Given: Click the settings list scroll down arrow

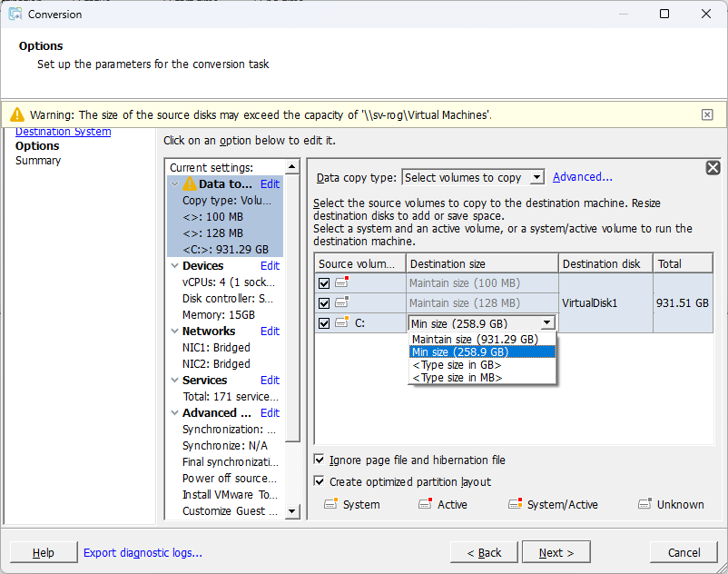Looking at the screenshot, I should click(x=292, y=510).
